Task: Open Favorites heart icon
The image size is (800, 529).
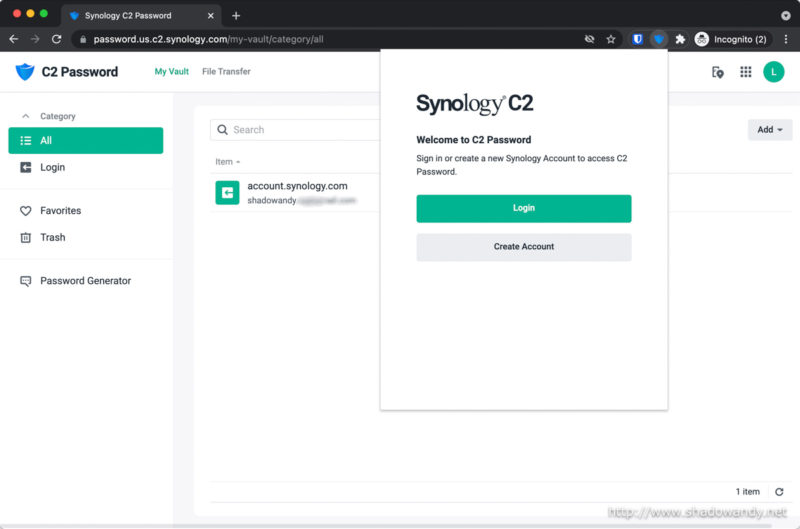Action: (x=26, y=211)
